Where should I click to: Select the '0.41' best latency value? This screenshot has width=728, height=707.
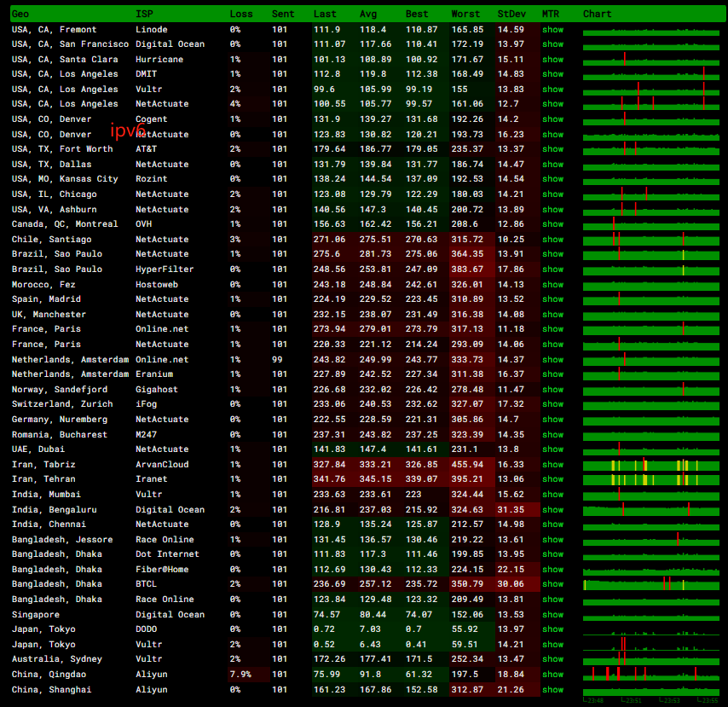pyautogui.click(x=416, y=644)
